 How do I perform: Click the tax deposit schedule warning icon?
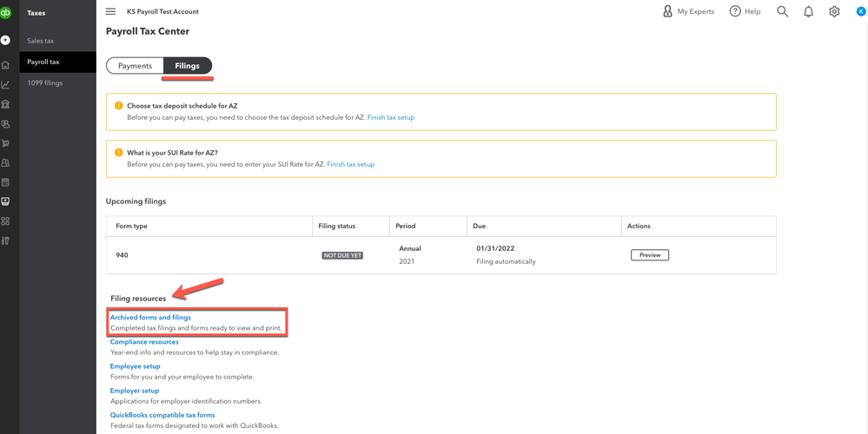point(118,106)
